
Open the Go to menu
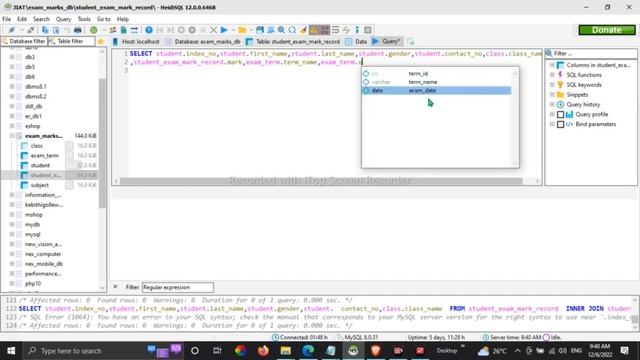[x=103, y=19]
